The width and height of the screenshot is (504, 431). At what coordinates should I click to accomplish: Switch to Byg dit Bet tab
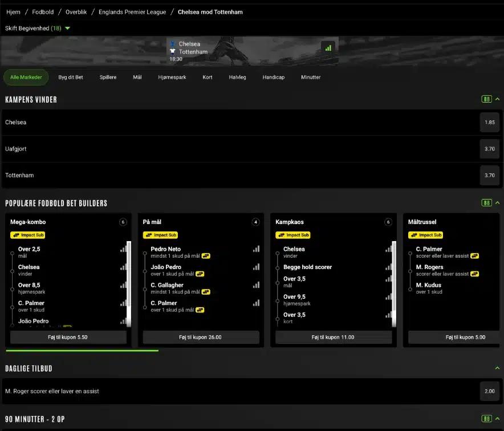pyautogui.click(x=71, y=78)
